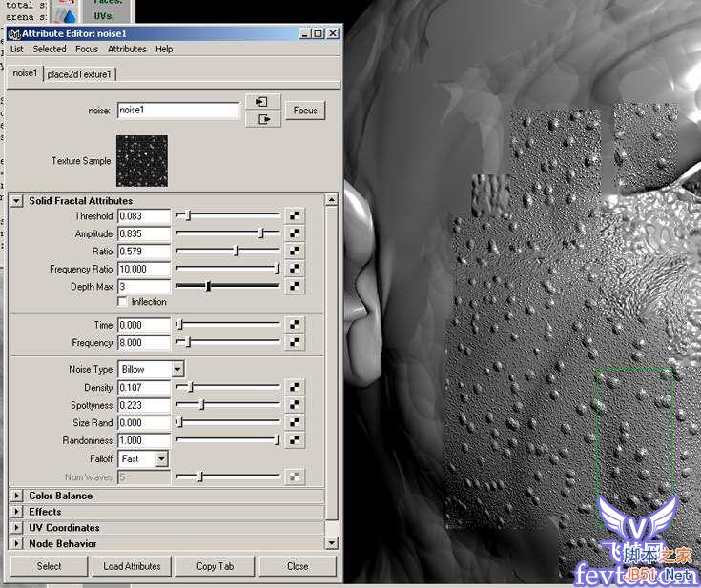This screenshot has height=588, width=701.
Task: Click the Load Attributes button
Action: point(132,566)
